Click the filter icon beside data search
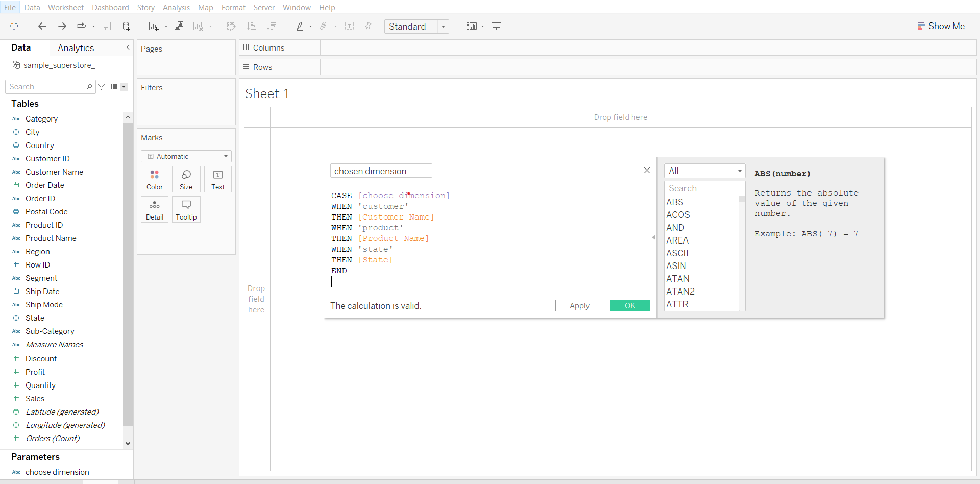Viewport: 980px width, 484px height. pyautogui.click(x=102, y=87)
